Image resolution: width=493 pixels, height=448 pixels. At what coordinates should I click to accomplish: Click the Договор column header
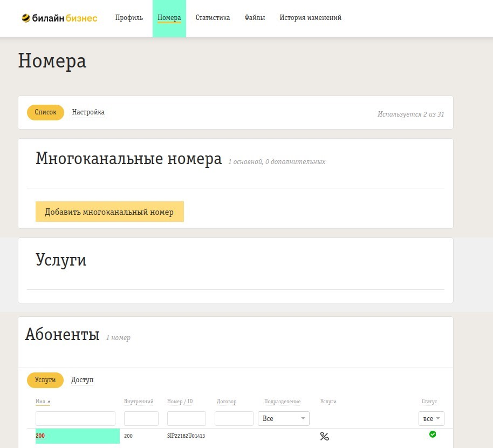pos(227,402)
